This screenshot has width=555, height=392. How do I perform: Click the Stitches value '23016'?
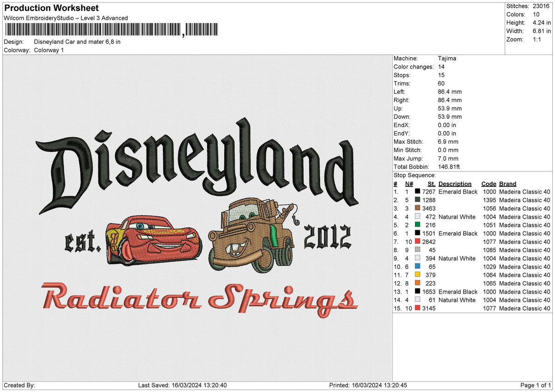(542, 6)
